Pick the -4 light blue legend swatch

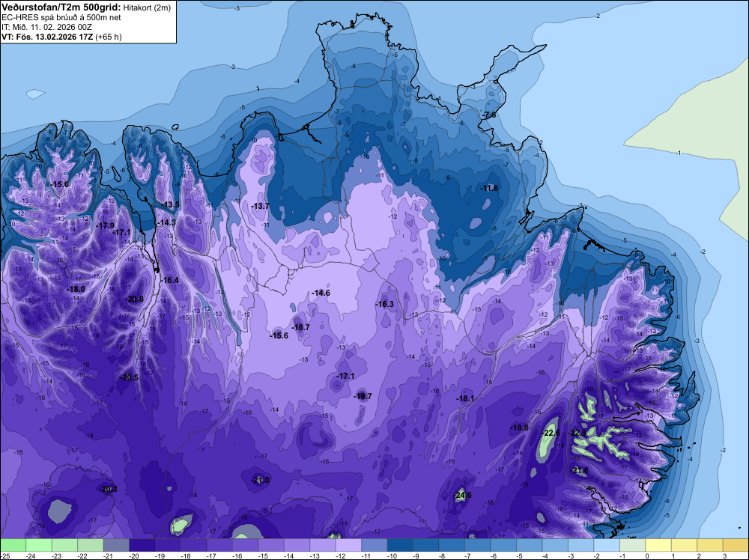click(x=554, y=545)
